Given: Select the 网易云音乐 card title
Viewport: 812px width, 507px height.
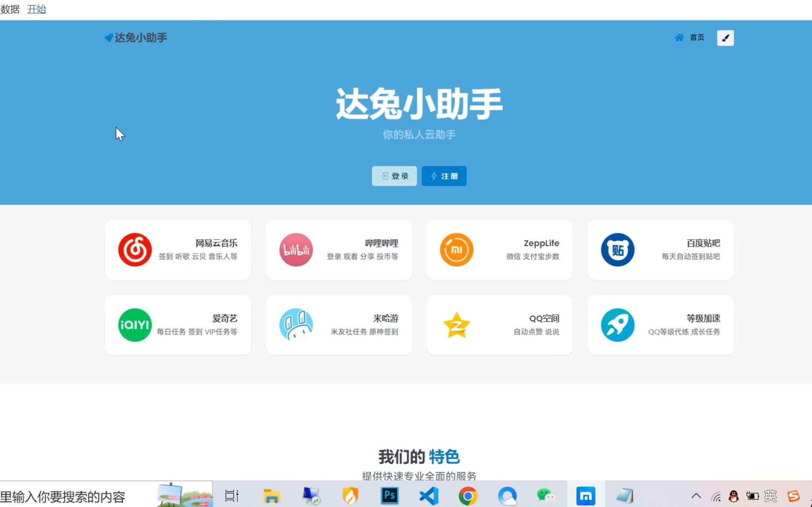Looking at the screenshot, I should click(x=217, y=243).
